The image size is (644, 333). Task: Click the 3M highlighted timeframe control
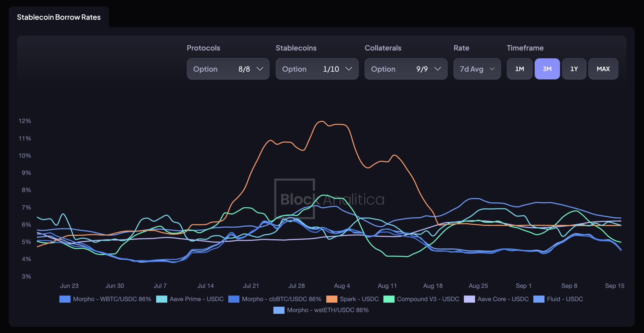pyautogui.click(x=547, y=69)
